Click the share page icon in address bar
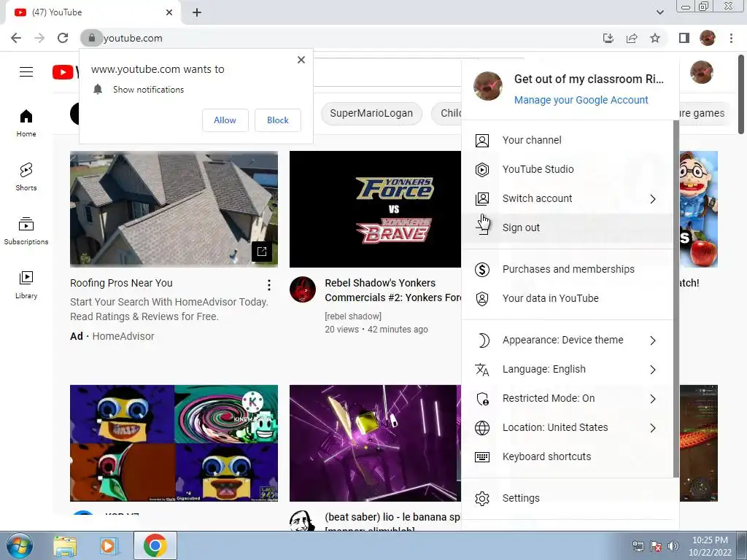 pos(632,38)
